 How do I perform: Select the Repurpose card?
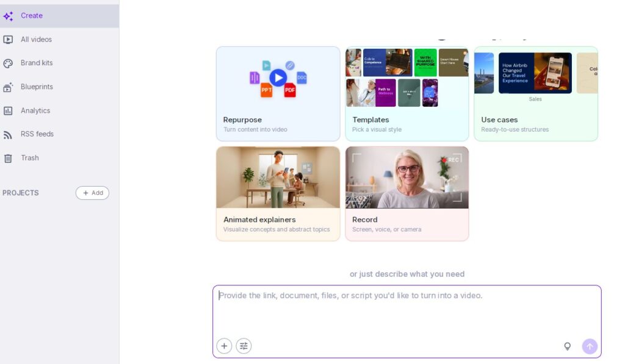click(x=278, y=94)
